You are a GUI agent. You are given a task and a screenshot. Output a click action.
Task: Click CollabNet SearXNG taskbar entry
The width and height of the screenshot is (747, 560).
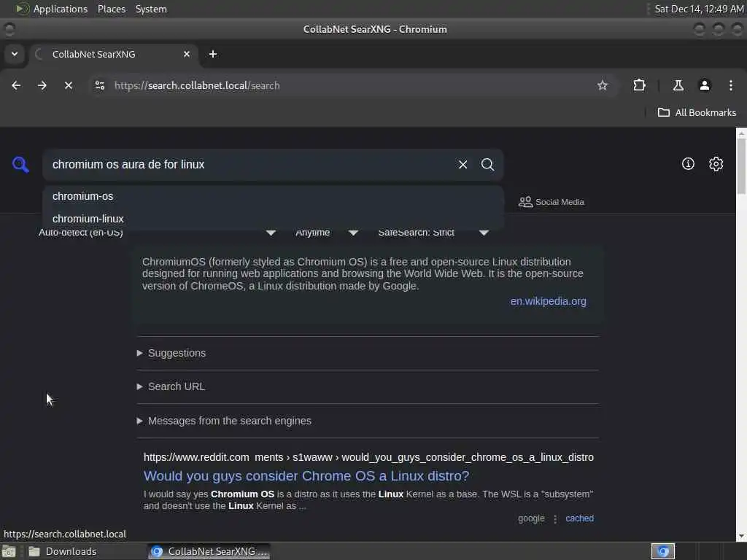209,551
